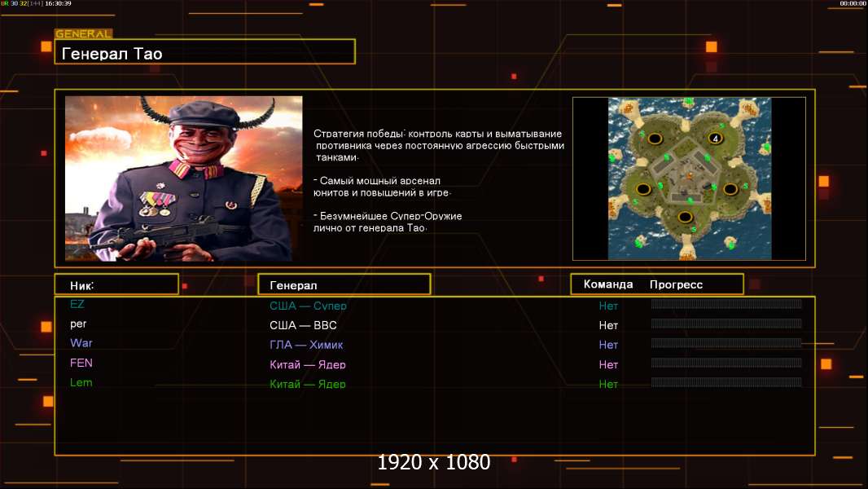The height and width of the screenshot is (489, 868).
Task: Click the GENERAL label tag
Action: coord(83,33)
